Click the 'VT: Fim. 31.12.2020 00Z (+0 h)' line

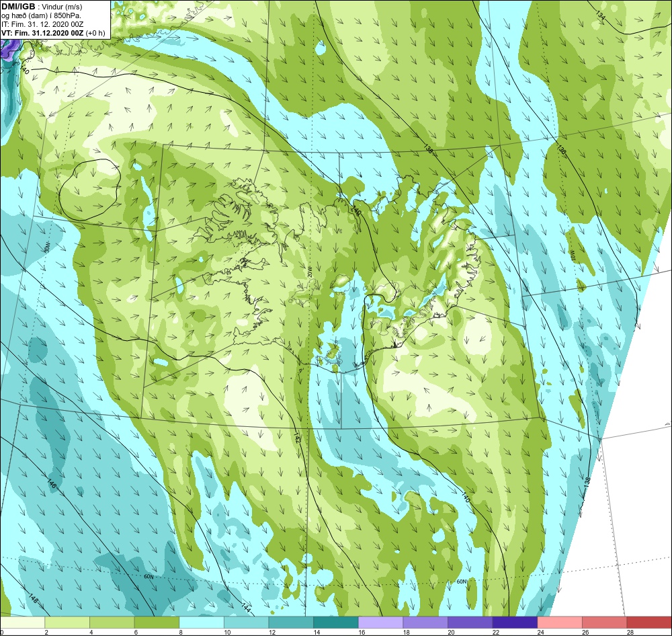click(53, 33)
